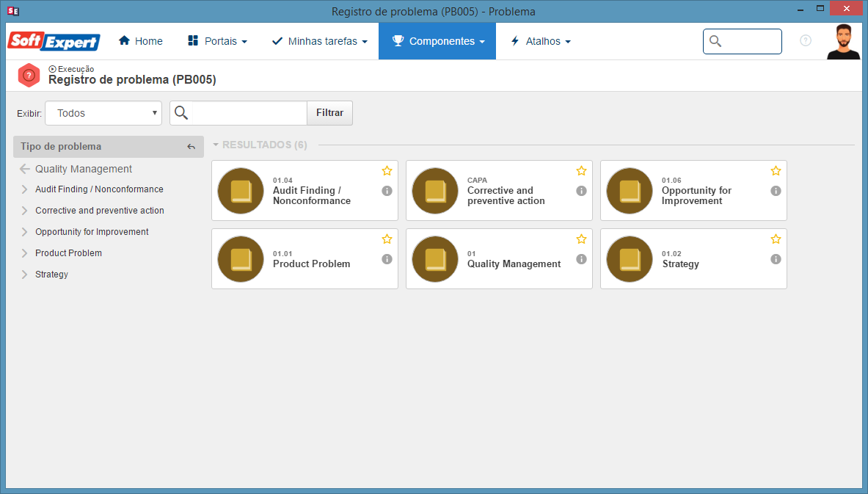
Task: Show info for Quality Management card
Action: 581,258
